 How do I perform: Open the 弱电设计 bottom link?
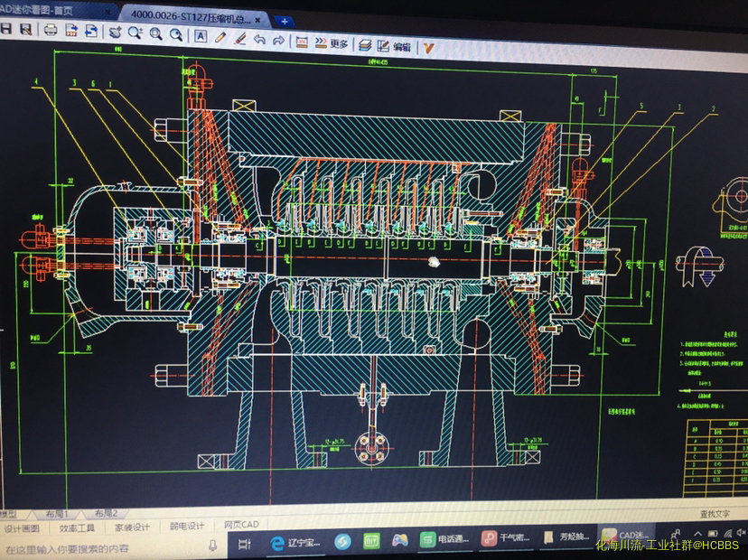tap(187, 526)
